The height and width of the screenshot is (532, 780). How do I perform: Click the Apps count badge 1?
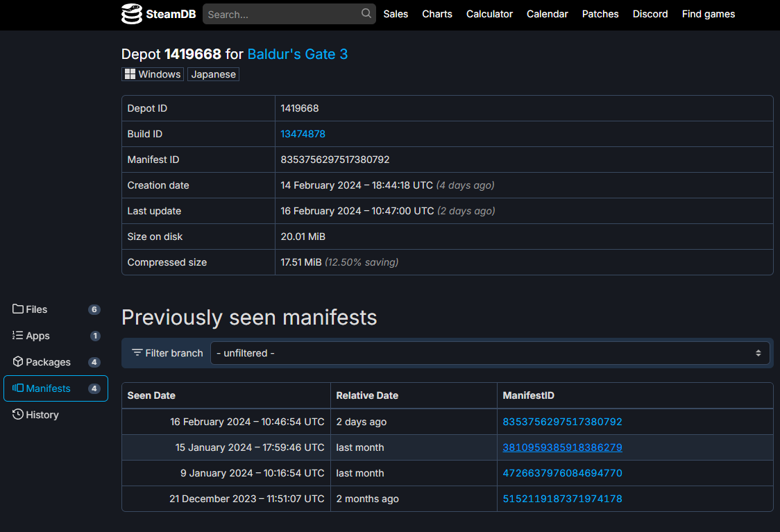pyautogui.click(x=95, y=336)
